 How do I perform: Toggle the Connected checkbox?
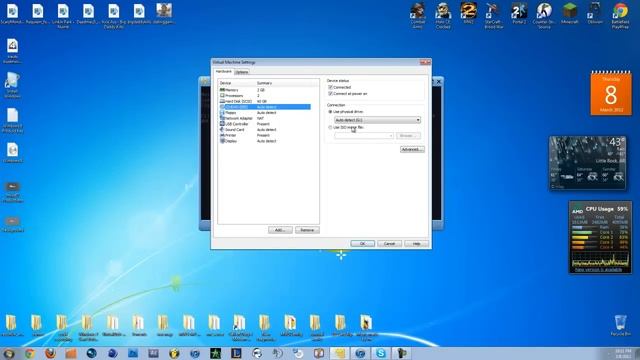[330, 87]
